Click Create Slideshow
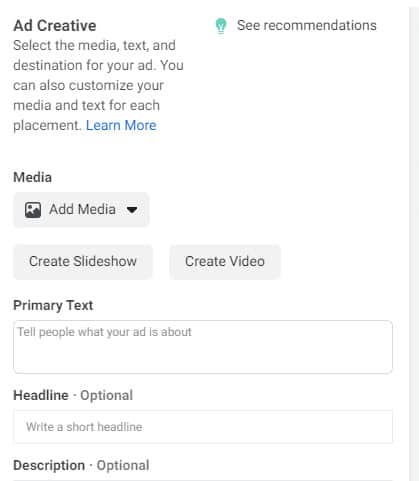The height and width of the screenshot is (481, 419). tap(83, 261)
